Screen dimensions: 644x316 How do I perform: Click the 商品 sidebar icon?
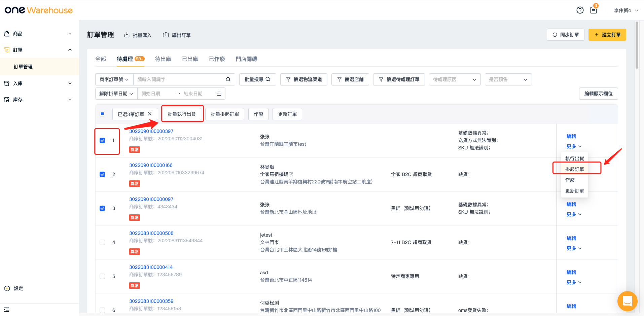coord(7,34)
